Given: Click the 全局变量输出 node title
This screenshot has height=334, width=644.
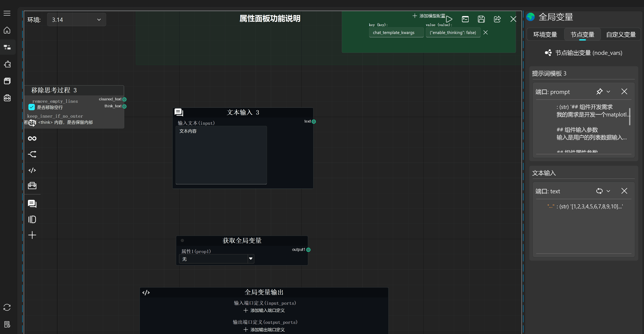Looking at the screenshot, I should [x=264, y=292].
